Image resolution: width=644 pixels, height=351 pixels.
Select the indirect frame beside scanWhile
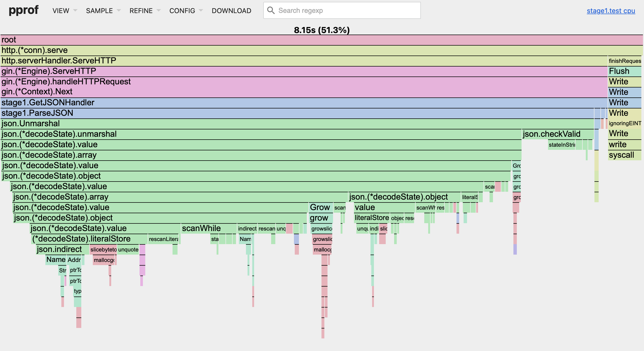coord(247,229)
